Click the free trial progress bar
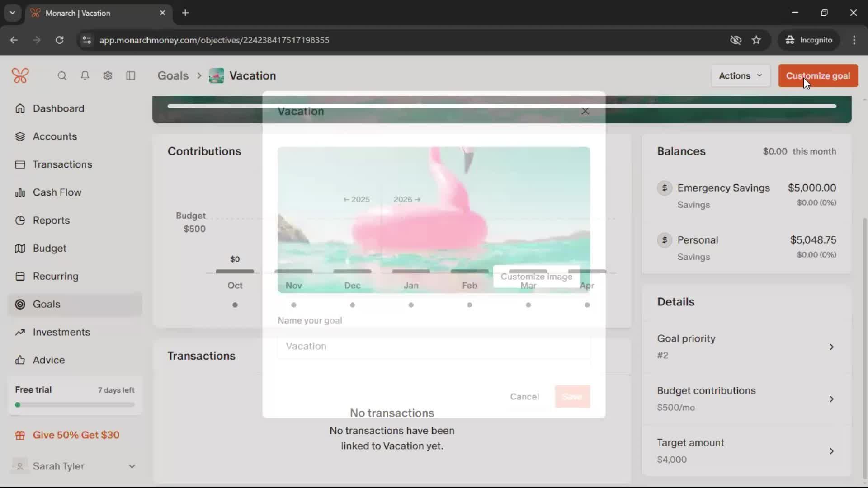The height and width of the screenshot is (488, 868). coord(75,405)
